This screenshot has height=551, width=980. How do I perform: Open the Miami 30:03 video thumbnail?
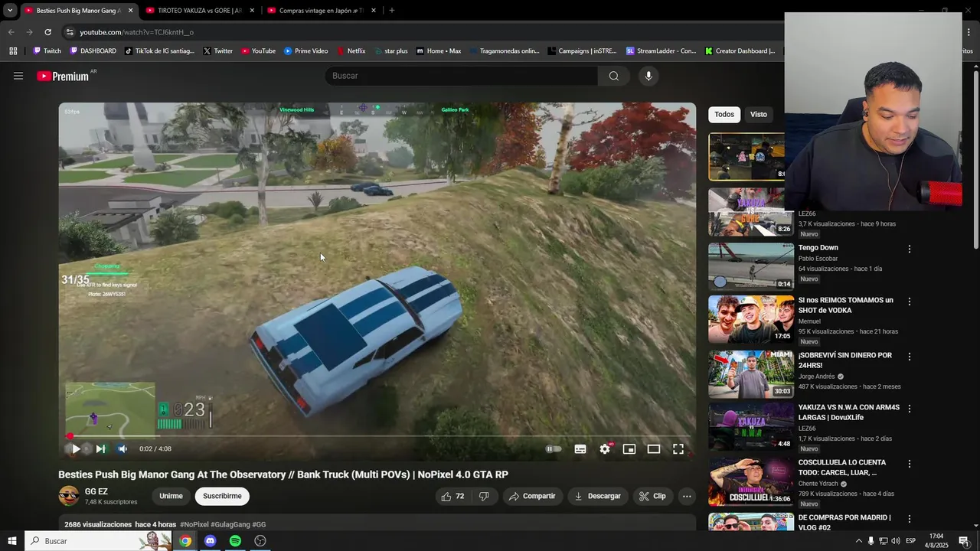[x=751, y=374]
